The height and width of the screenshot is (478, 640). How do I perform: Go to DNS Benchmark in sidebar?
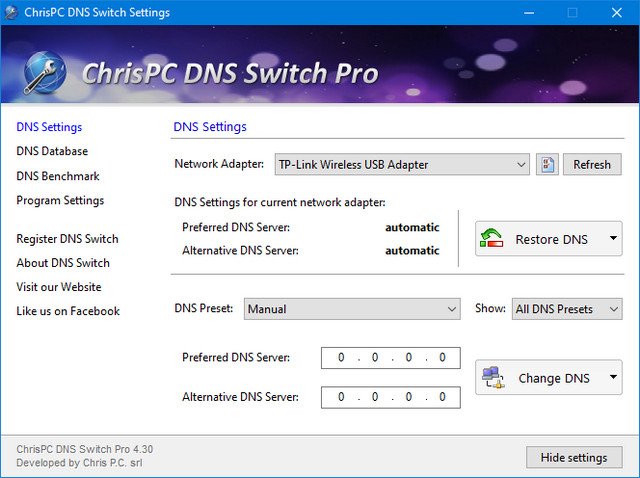pos(58,176)
